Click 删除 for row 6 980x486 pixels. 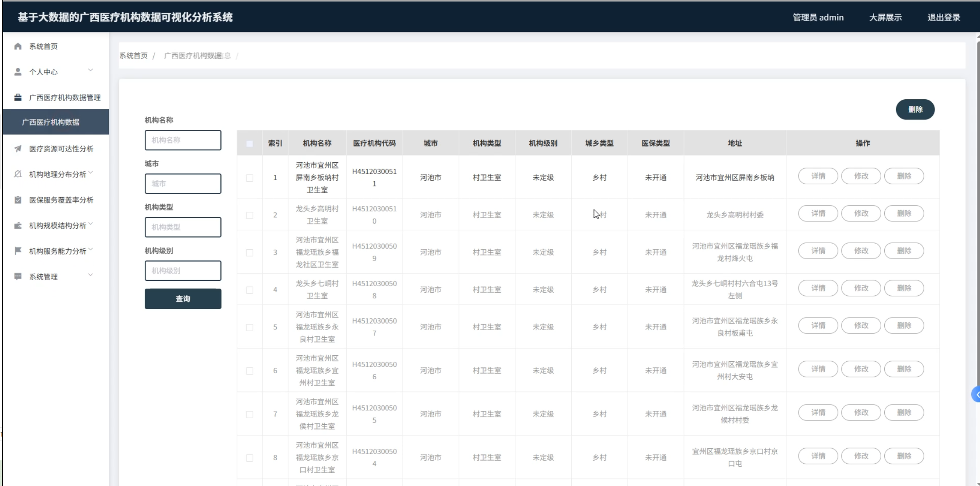coord(904,369)
